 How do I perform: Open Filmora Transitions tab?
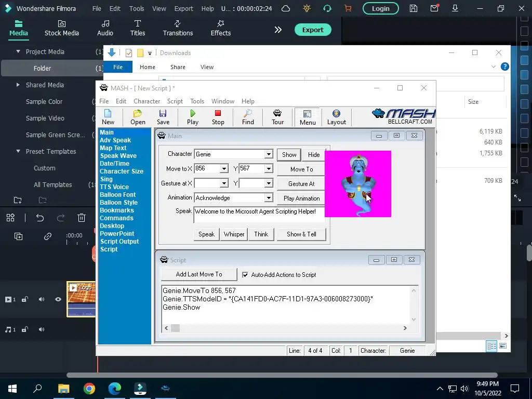click(178, 29)
